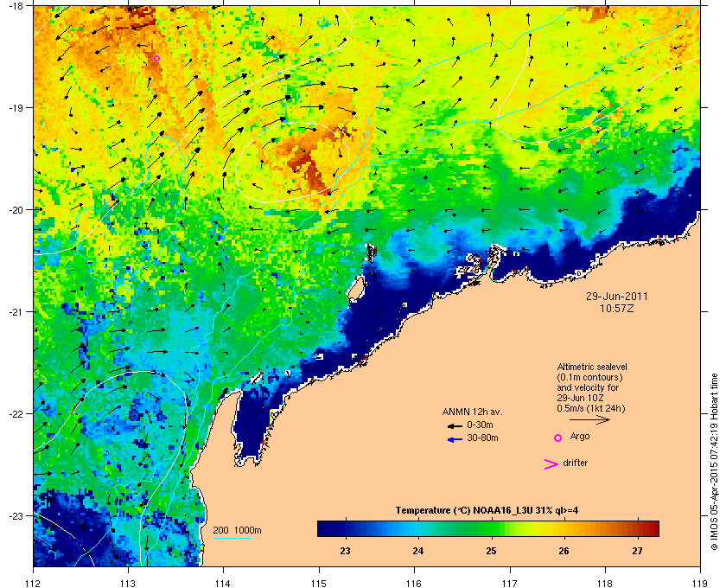Click the temperature color bar legend
The image size is (726, 588).
tap(488, 528)
